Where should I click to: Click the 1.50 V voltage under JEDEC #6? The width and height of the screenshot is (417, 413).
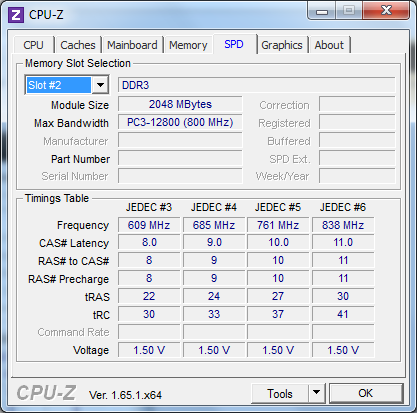pyautogui.click(x=343, y=350)
